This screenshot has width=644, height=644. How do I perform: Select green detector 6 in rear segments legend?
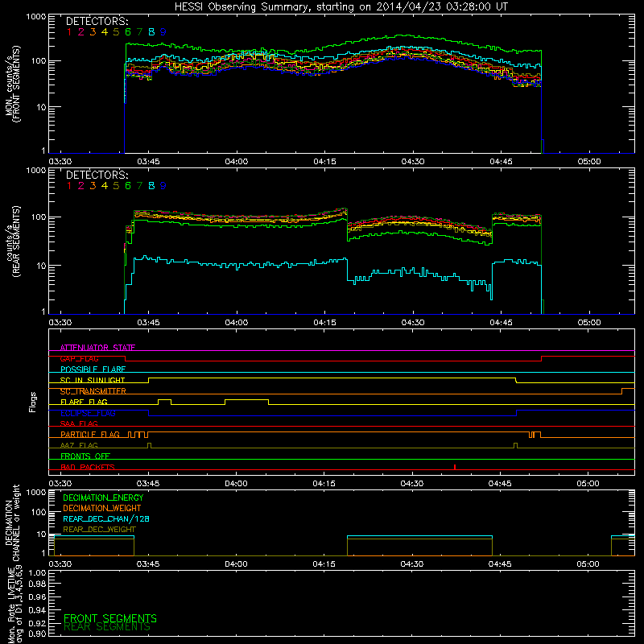(128, 186)
